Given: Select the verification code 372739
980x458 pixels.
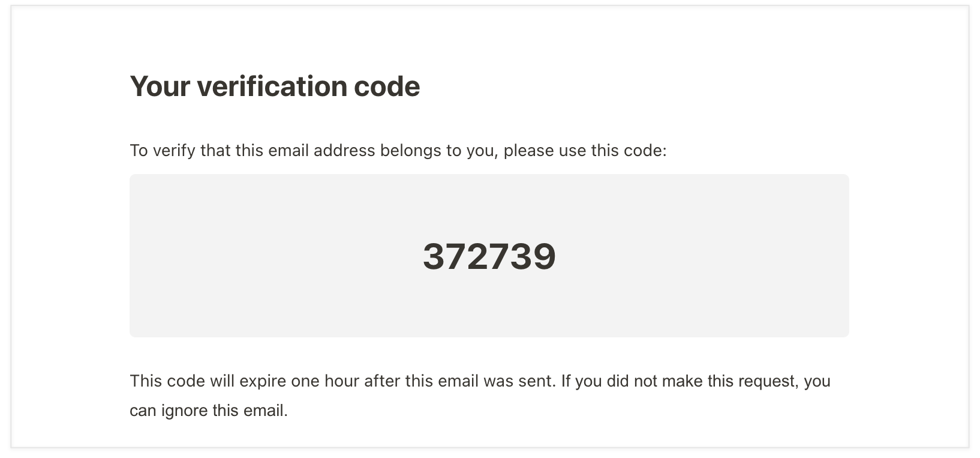Looking at the screenshot, I should coord(489,257).
